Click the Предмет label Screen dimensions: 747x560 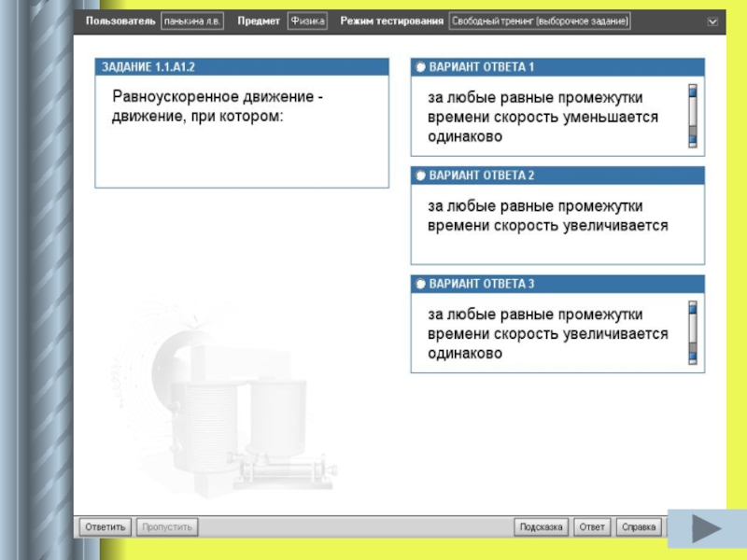pyautogui.click(x=259, y=21)
